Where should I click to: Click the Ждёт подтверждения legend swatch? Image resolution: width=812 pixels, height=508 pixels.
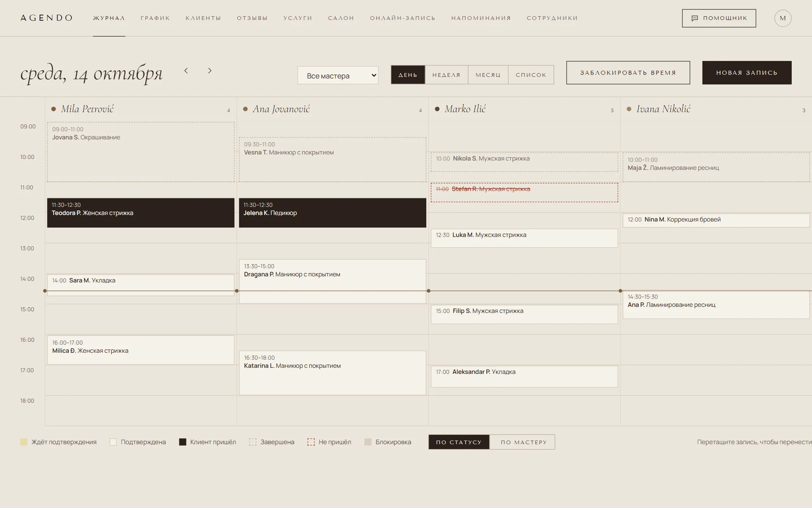pyautogui.click(x=24, y=442)
